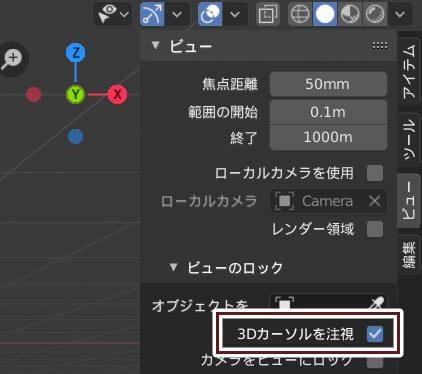Select the ビュー sidebar tab
Screen dimensions: 422x374
(409, 201)
